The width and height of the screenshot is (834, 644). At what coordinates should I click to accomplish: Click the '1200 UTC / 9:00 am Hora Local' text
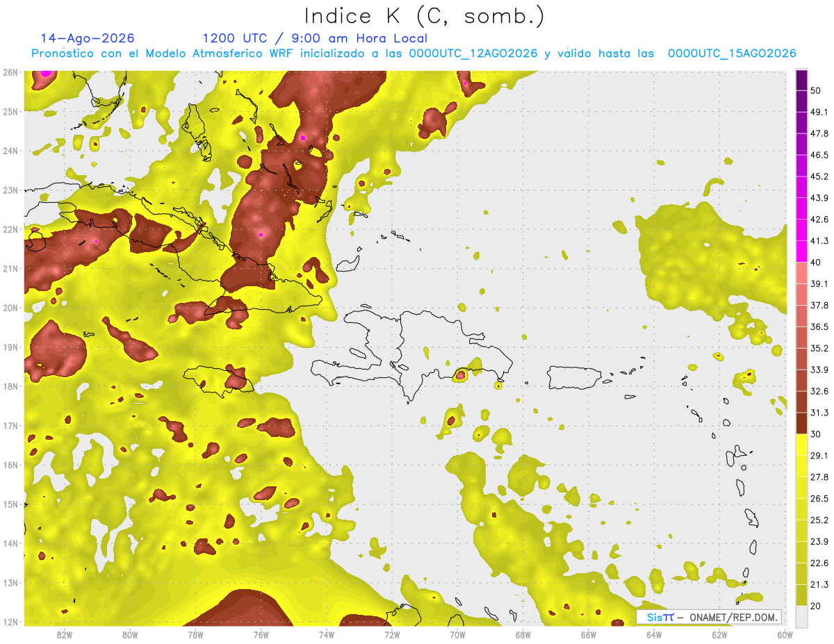[x=315, y=38]
